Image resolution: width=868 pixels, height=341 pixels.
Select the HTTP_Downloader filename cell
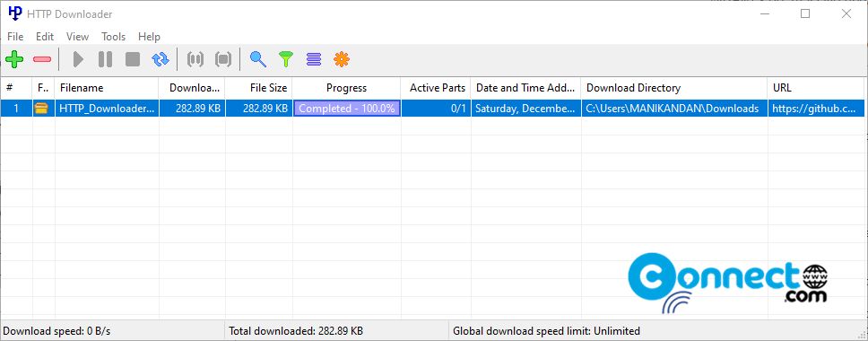pos(107,109)
